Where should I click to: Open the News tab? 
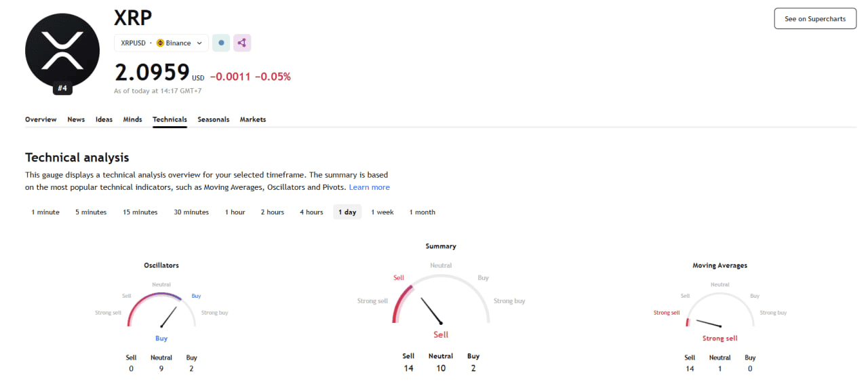[76, 119]
